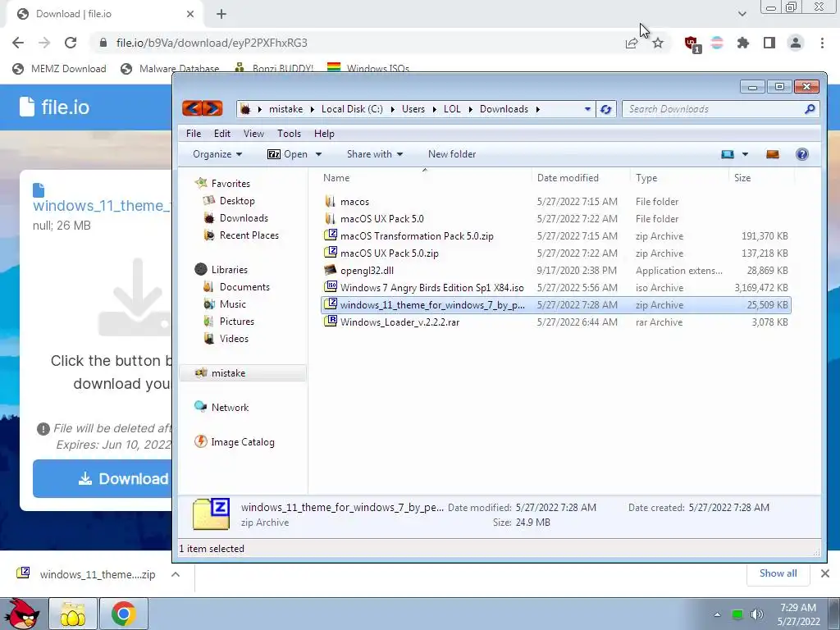Select Image Catalog in sidebar
The height and width of the screenshot is (630, 840).
pyautogui.click(x=235, y=442)
